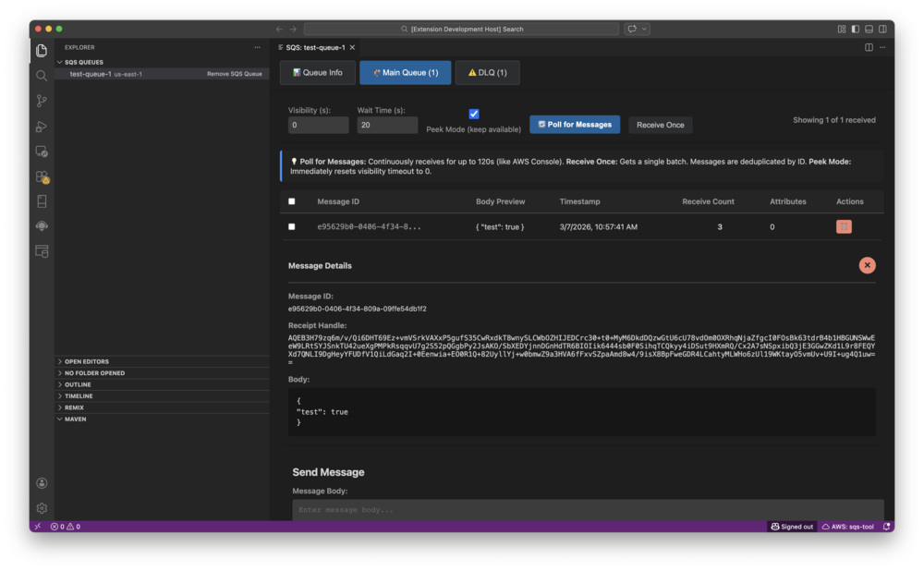
Task: Click Receive Once button
Action: click(x=660, y=125)
